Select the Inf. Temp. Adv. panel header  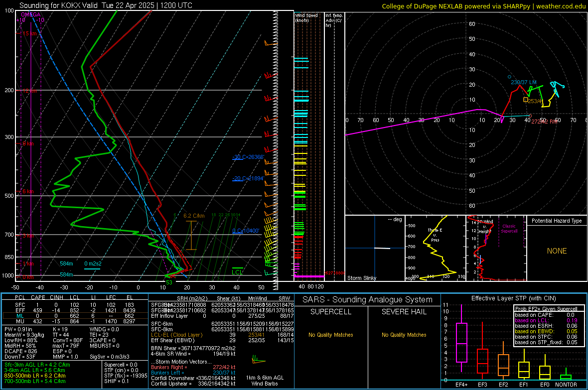point(334,20)
